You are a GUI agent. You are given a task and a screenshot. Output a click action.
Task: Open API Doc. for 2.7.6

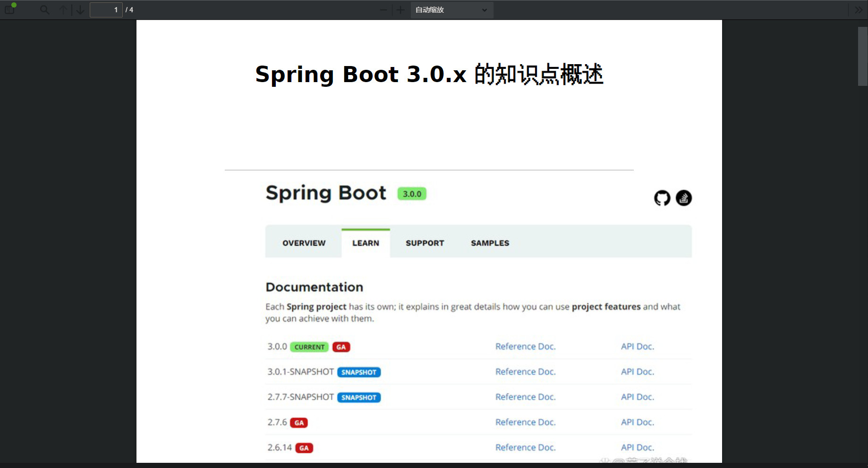coord(638,422)
